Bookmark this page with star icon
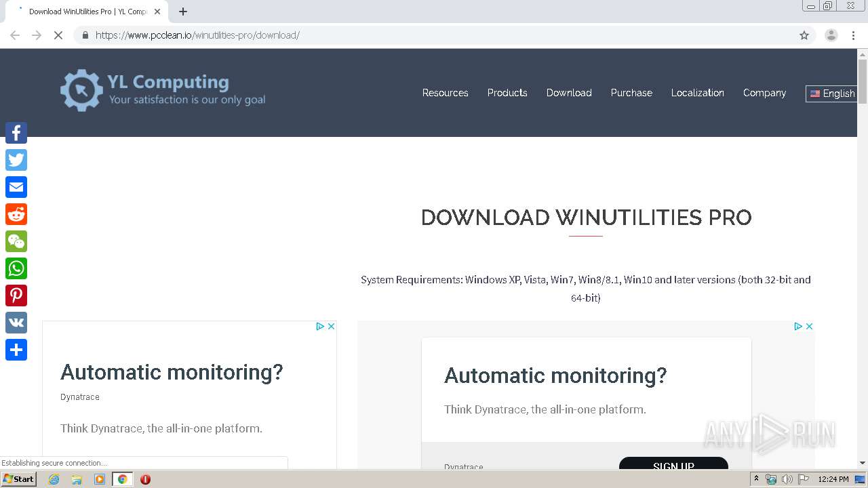868x488 pixels. point(804,35)
